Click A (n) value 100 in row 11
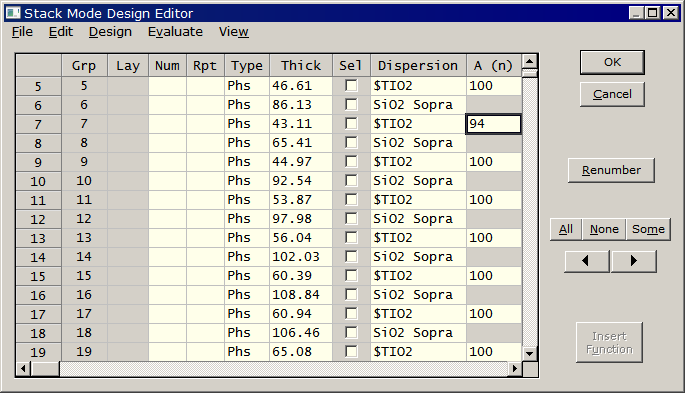This screenshot has height=393, width=685. (x=494, y=200)
